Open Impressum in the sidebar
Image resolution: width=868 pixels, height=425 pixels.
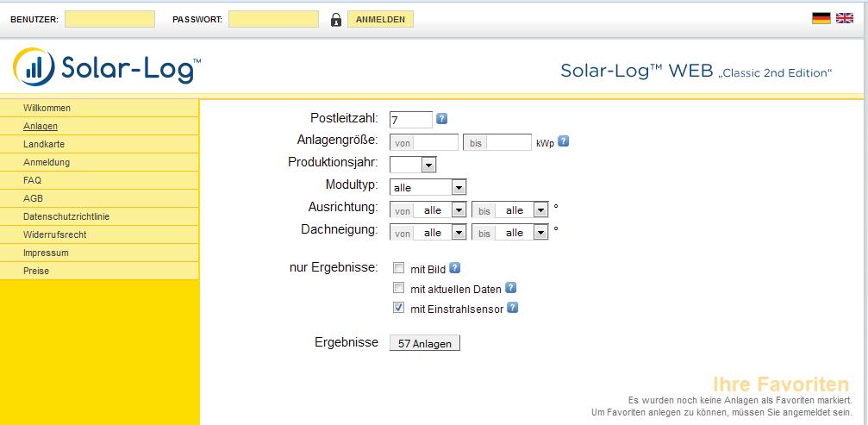(x=100, y=253)
